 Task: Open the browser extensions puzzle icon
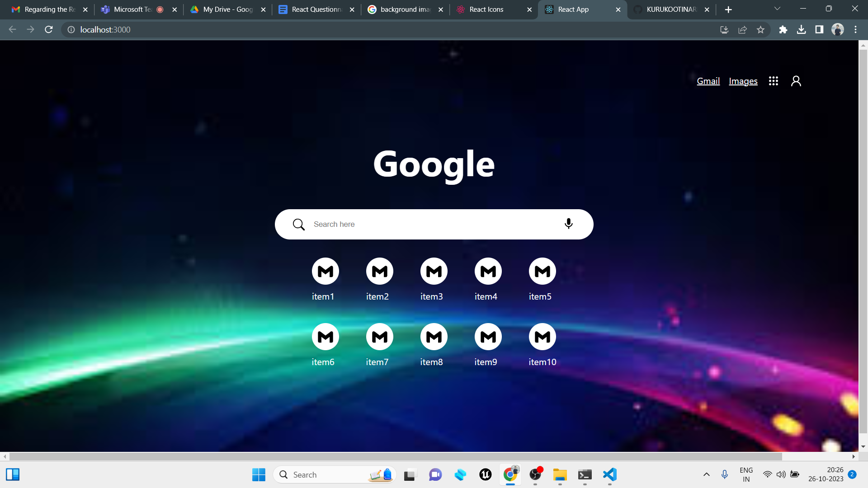[x=783, y=29]
